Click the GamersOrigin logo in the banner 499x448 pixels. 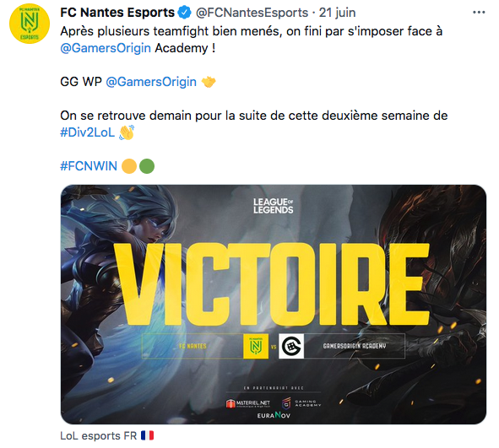pyautogui.click(x=291, y=346)
